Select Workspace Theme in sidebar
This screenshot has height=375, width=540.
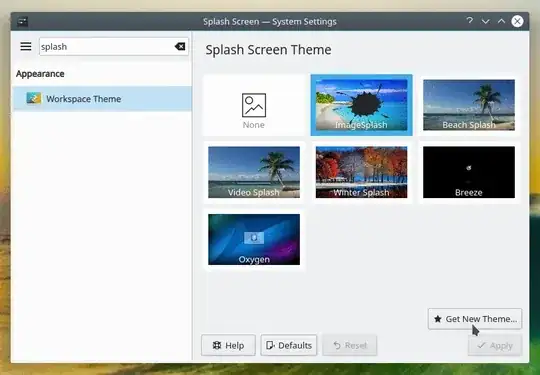[102, 98]
